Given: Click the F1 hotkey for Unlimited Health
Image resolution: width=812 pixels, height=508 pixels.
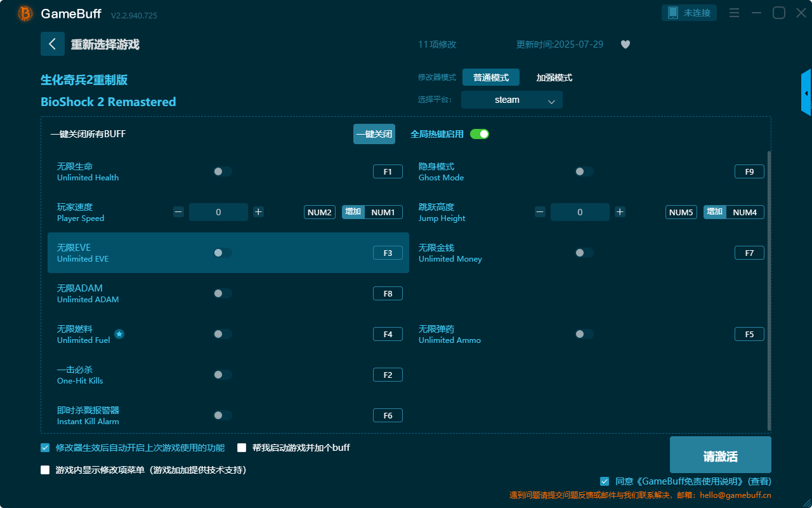Looking at the screenshot, I should tap(388, 171).
